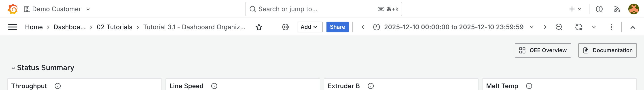The width and height of the screenshot is (644, 90).
Task: Open the news feed icon
Action: click(x=616, y=9)
